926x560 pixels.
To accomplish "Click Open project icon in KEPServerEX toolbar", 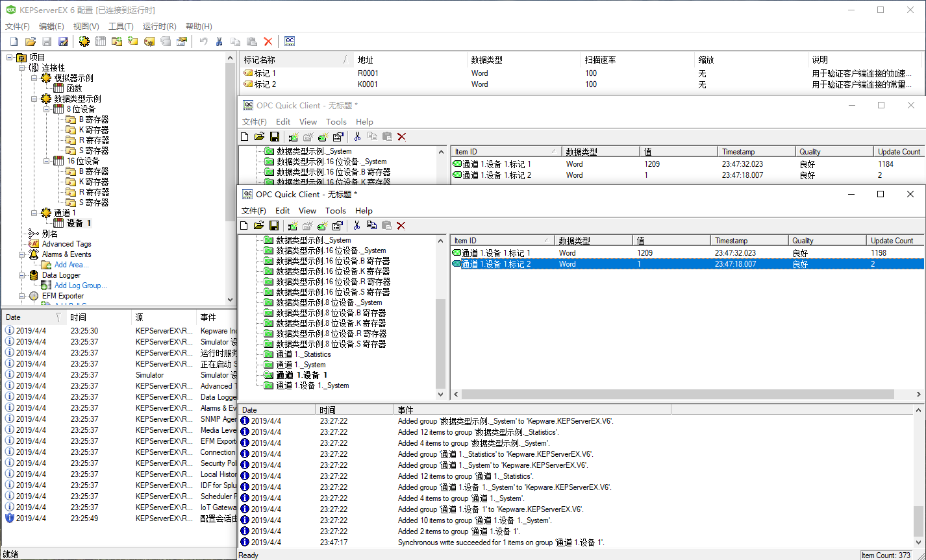I will 30,42.
